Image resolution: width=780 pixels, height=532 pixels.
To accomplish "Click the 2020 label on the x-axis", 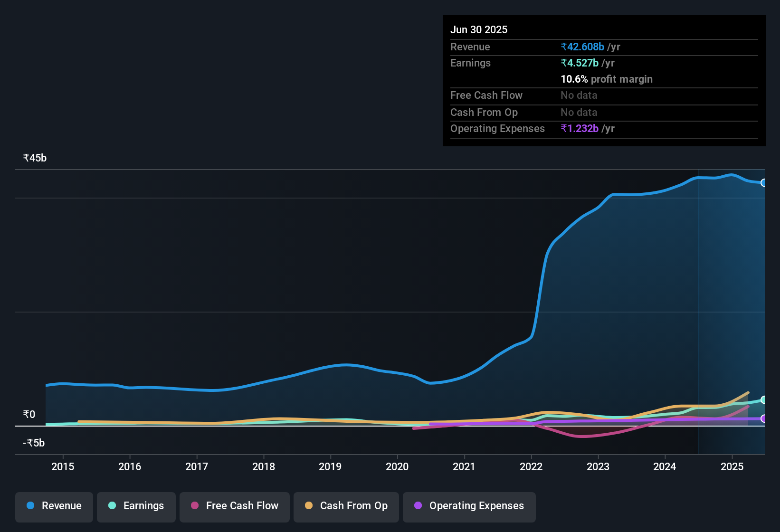I will pyautogui.click(x=397, y=467).
